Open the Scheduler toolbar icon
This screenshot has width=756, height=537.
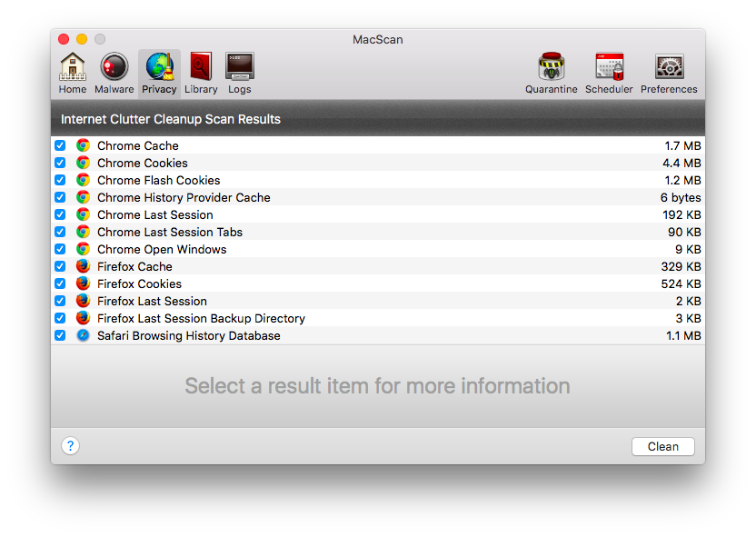[609, 74]
